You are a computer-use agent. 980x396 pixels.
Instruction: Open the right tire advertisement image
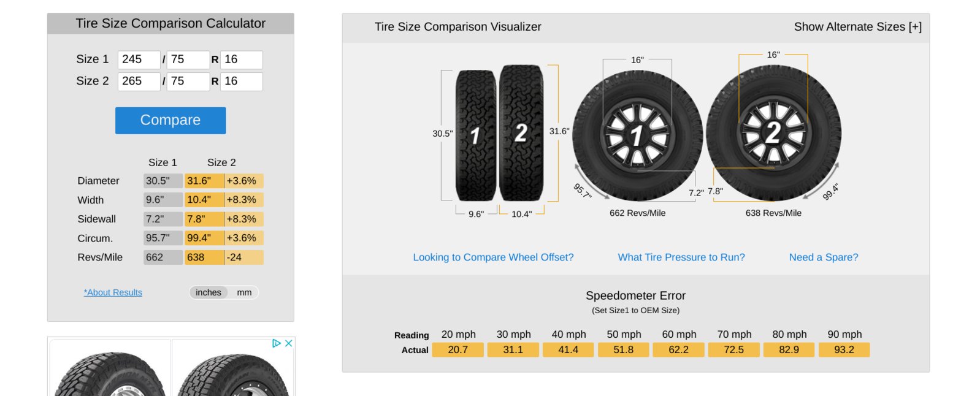(x=233, y=368)
